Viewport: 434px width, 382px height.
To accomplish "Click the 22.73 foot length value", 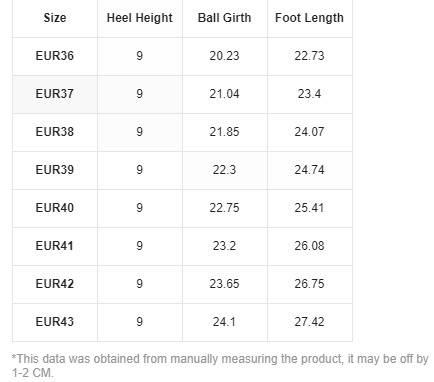I will 309,56.
